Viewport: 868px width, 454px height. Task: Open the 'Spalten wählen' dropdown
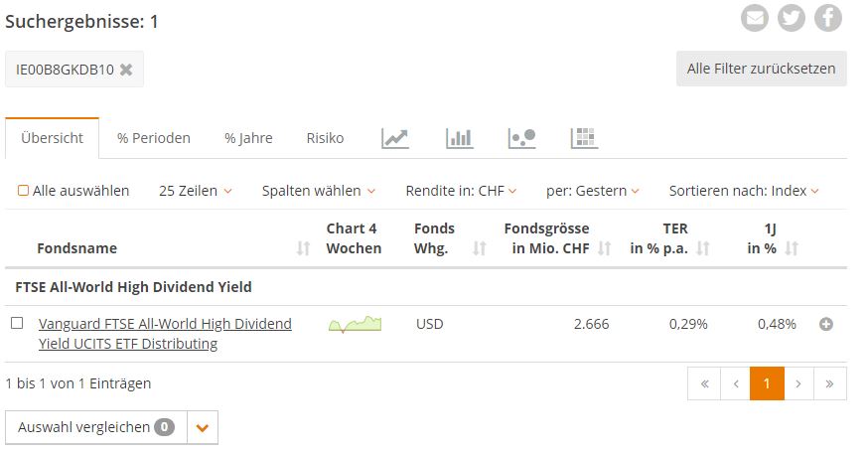point(319,191)
